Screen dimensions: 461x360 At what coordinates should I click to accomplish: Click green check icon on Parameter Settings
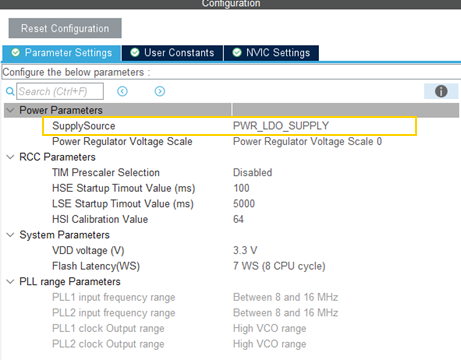point(16,53)
